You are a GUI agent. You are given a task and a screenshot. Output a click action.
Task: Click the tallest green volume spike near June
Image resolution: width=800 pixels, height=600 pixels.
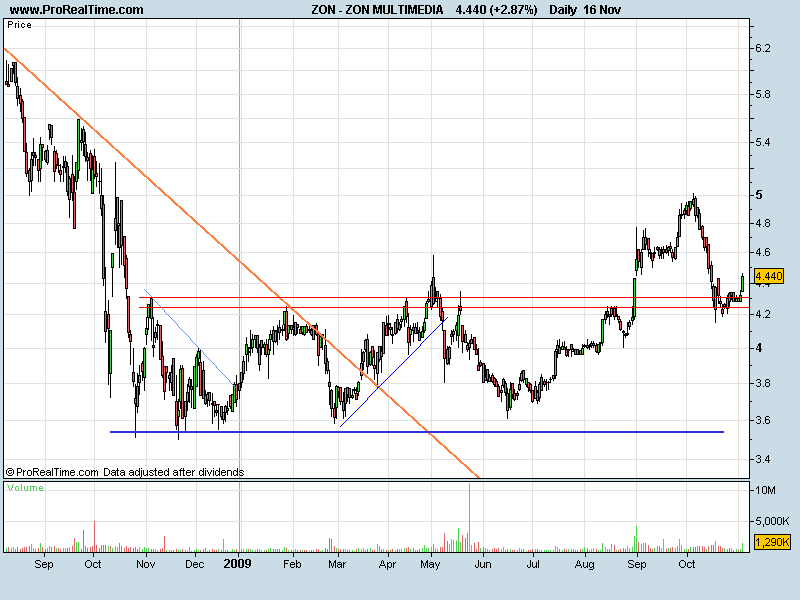tap(469, 516)
